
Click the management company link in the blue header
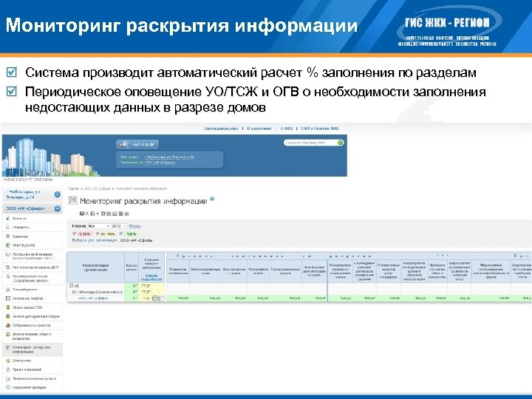(160, 163)
